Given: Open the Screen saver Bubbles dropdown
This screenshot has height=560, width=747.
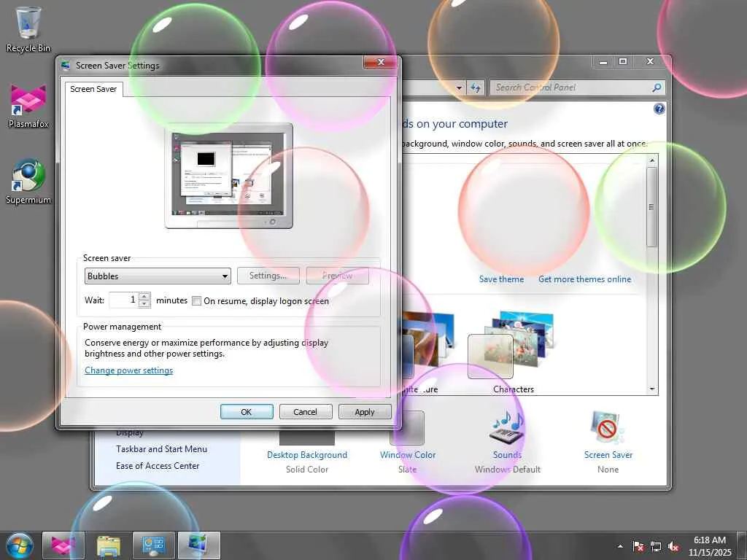Looking at the screenshot, I should (x=158, y=276).
